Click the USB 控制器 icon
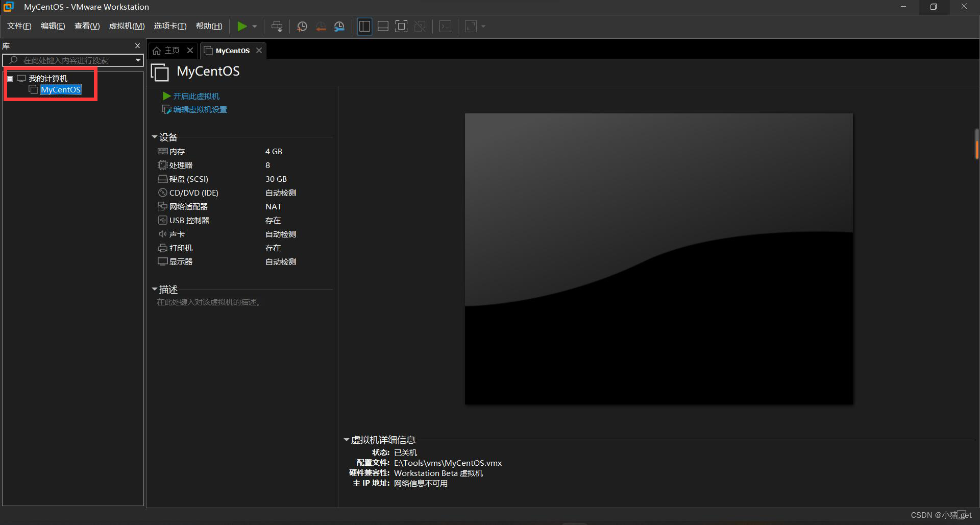 pyautogui.click(x=163, y=220)
